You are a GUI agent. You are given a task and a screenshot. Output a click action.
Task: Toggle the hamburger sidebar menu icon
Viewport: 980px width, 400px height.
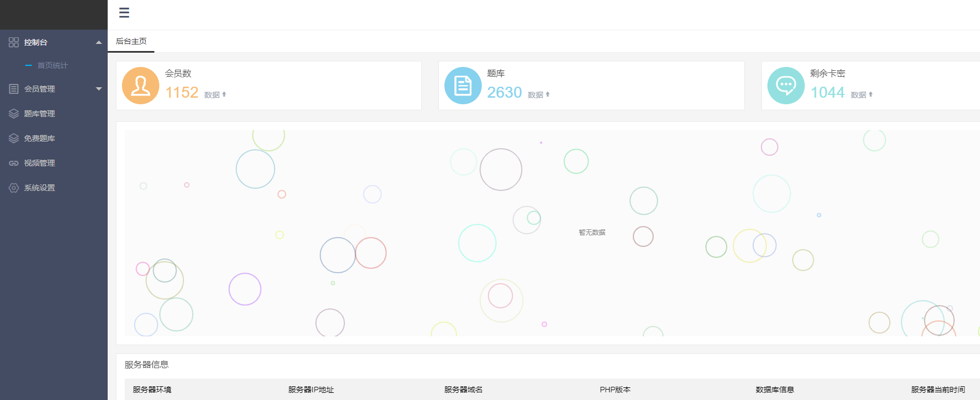tap(124, 13)
